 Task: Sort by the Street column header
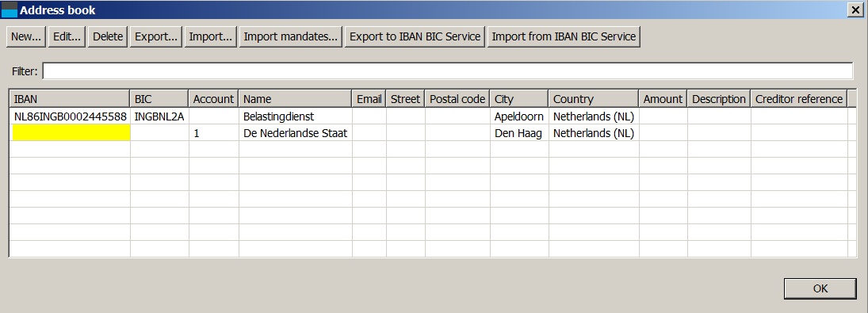(x=406, y=99)
